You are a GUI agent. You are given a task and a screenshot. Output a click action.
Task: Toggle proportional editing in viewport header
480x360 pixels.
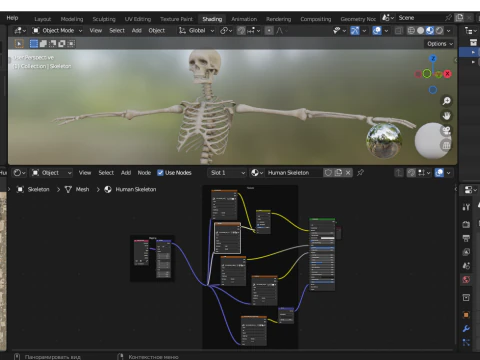pos(269,31)
